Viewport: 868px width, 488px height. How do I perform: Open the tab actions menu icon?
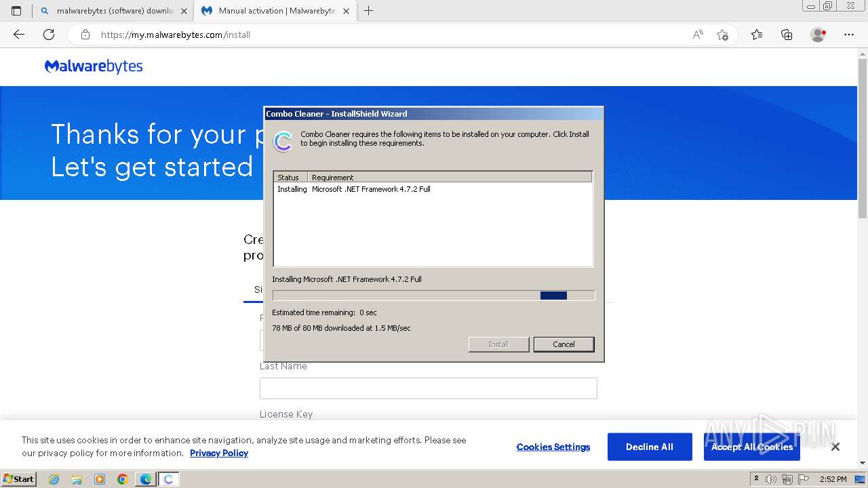pos(16,11)
